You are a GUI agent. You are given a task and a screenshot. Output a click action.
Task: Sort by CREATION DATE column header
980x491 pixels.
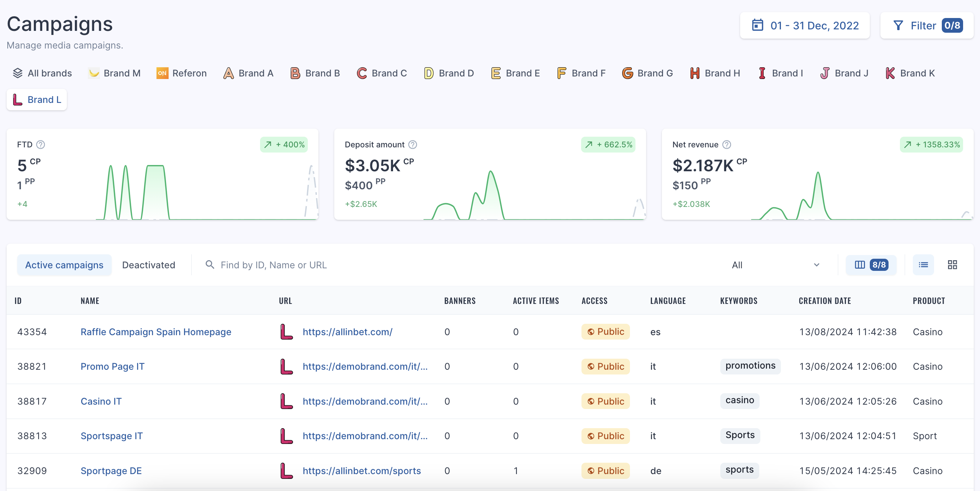tap(825, 301)
